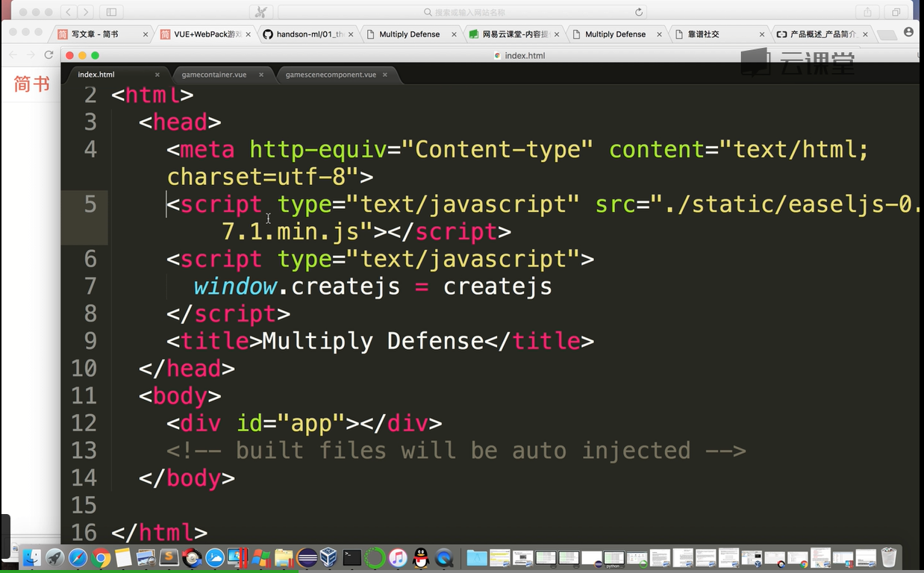Close the handson-ml Chrome tab

click(350, 34)
